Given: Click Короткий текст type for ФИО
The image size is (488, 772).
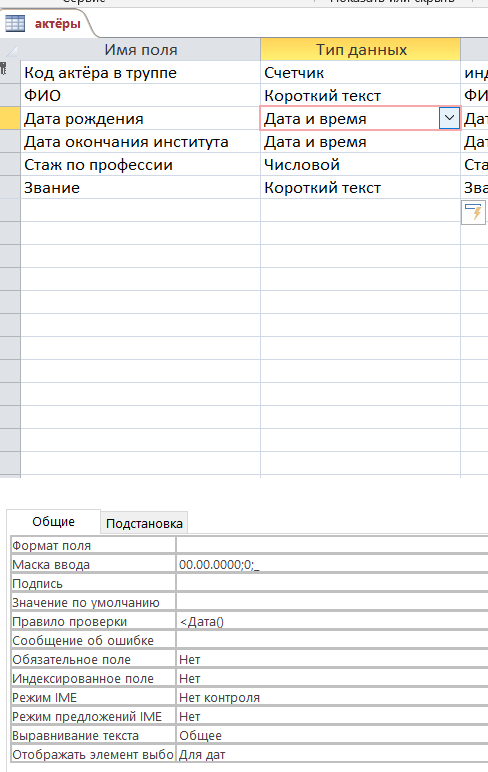Looking at the screenshot, I should 360,96.
